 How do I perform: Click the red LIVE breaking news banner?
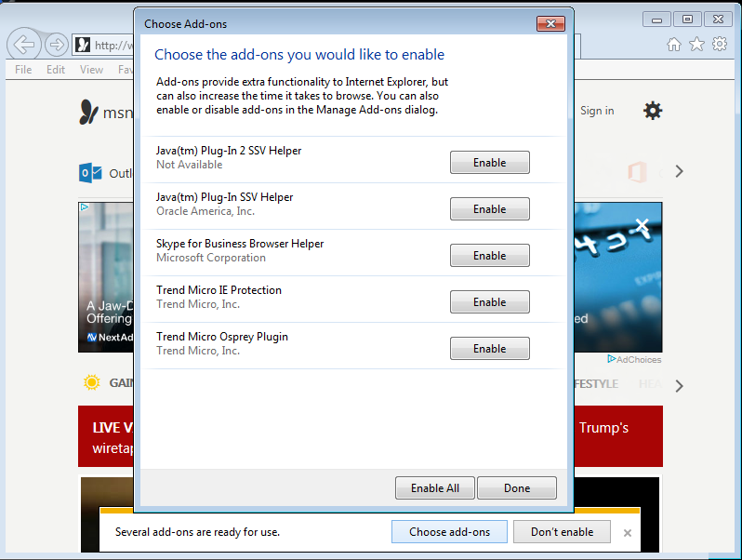click(106, 436)
